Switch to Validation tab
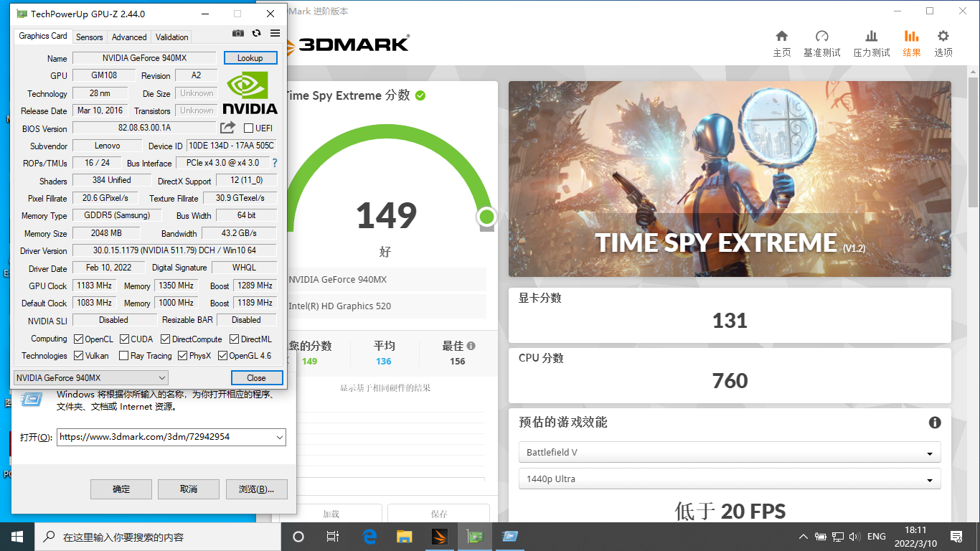This screenshot has width=980, height=551. (x=172, y=37)
